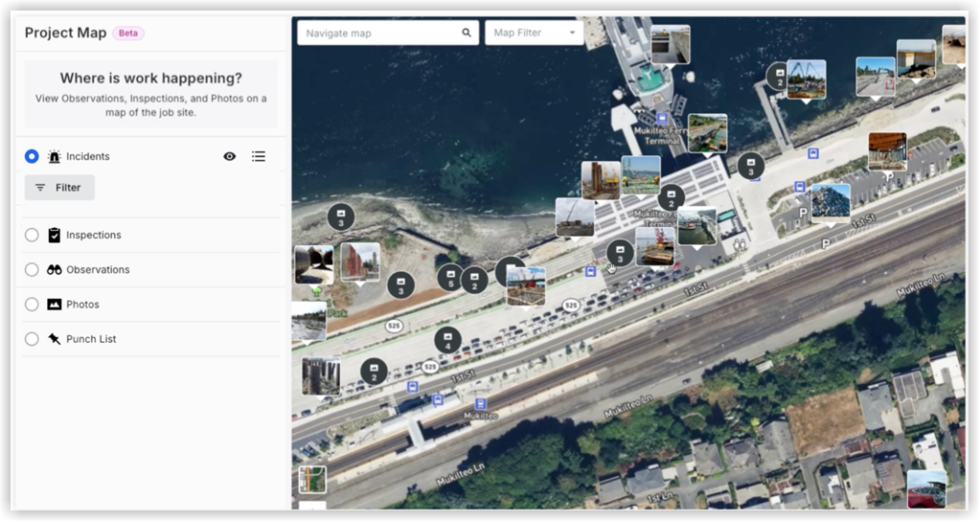Click the Observations binoculars icon

(x=55, y=269)
